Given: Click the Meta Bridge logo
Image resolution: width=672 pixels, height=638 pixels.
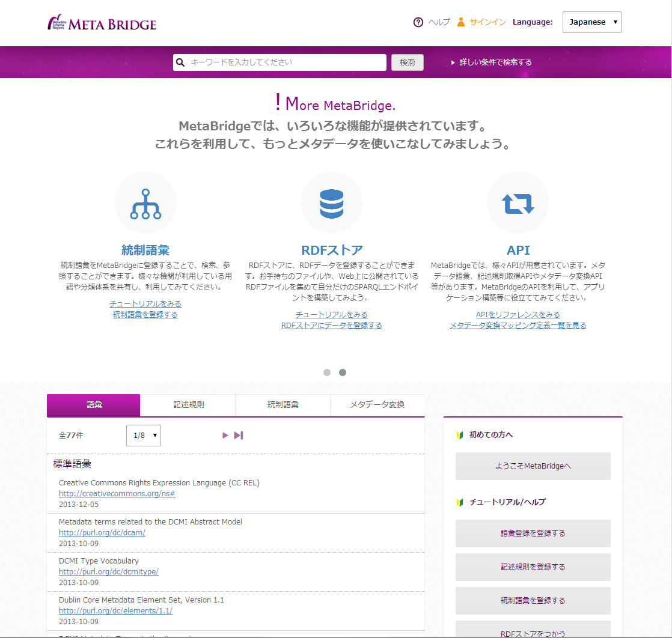Looking at the screenshot, I should (102, 22).
